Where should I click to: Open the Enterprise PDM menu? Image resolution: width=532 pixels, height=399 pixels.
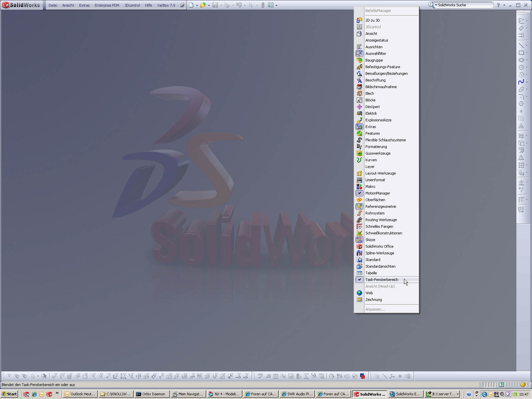point(107,5)
